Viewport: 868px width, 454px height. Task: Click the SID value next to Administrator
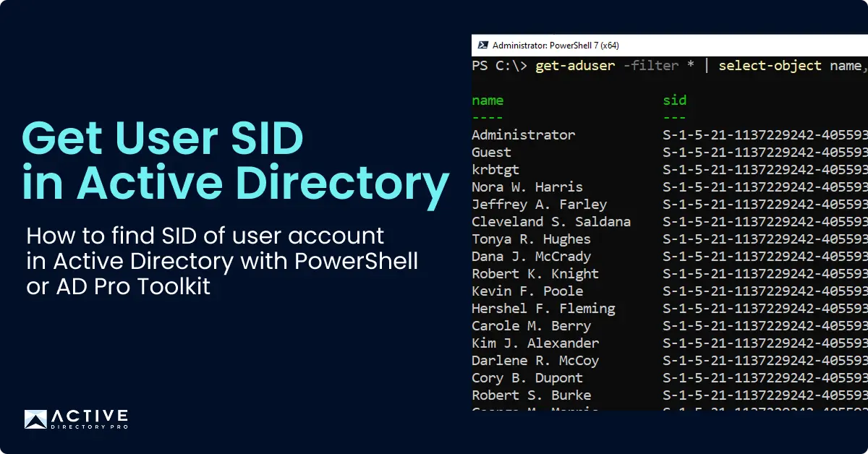[765, 135]
